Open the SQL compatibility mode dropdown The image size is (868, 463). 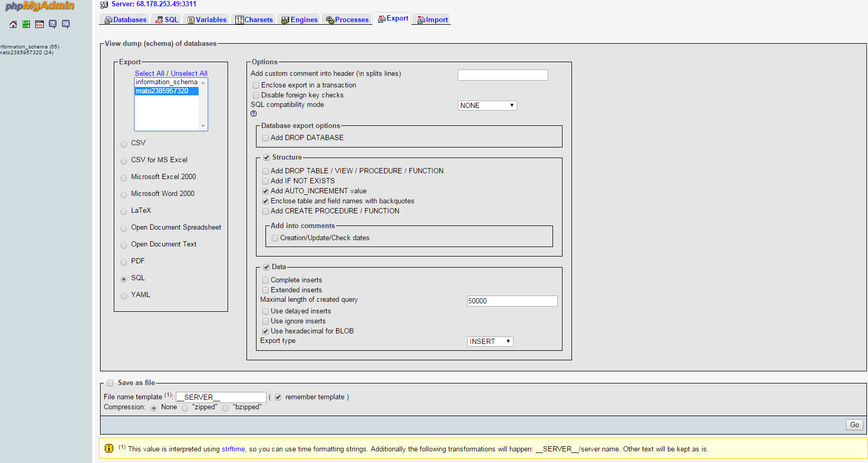(x=487, y=105)
